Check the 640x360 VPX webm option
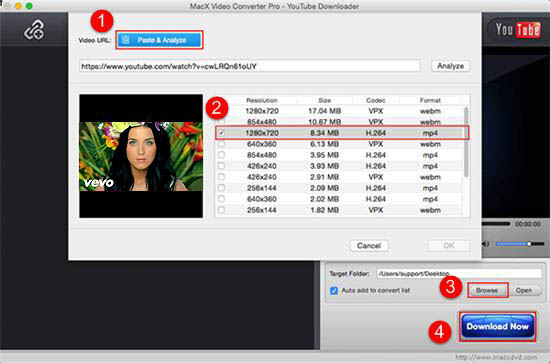The image size is (550, 363). click(x=221, y=144)
